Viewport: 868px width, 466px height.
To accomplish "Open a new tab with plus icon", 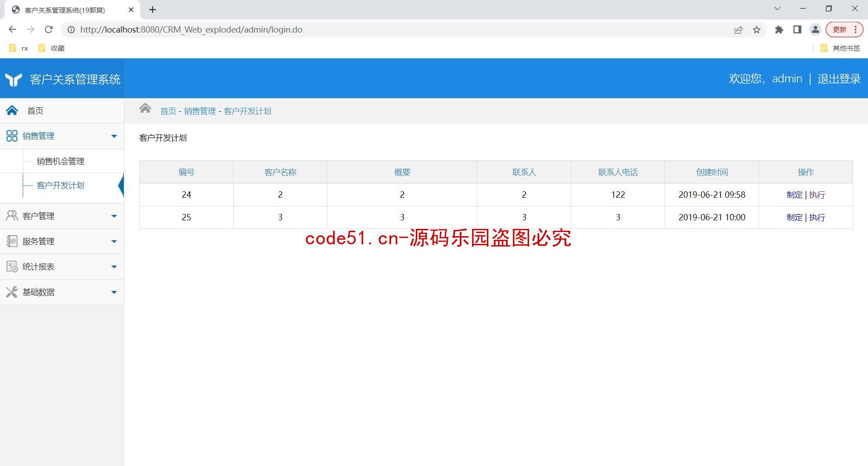I will click(152, 10).
